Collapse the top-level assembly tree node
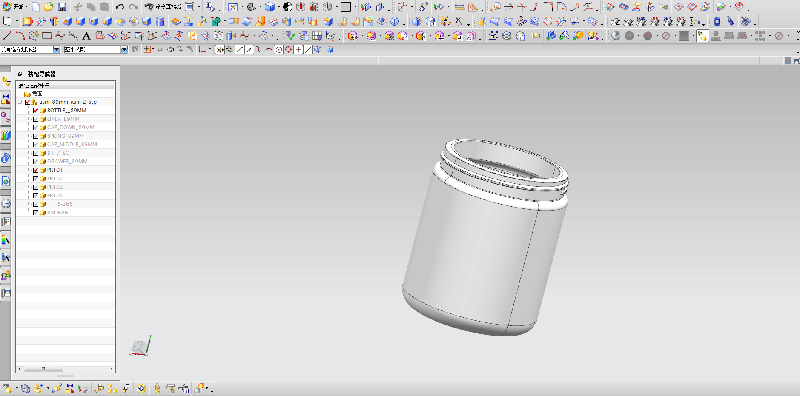 click(19, 102)
